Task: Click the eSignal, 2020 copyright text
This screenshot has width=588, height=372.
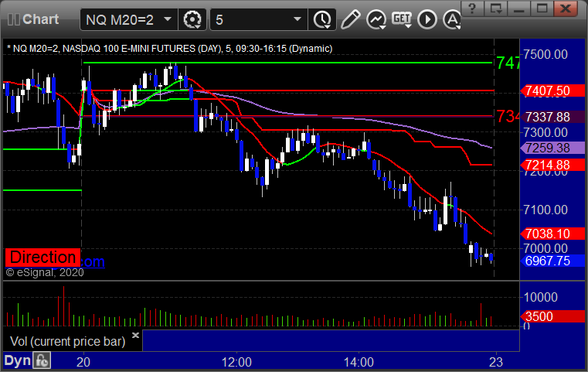Action: 45,272
